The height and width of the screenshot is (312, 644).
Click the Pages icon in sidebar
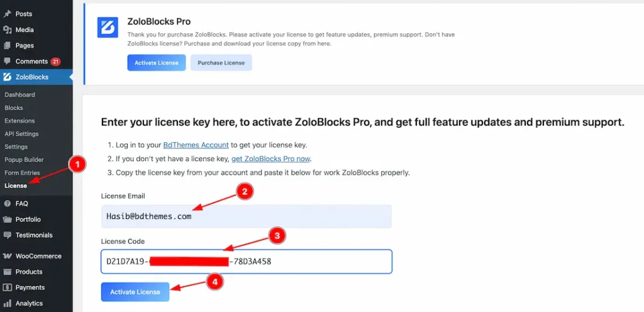tap(8, 45)
